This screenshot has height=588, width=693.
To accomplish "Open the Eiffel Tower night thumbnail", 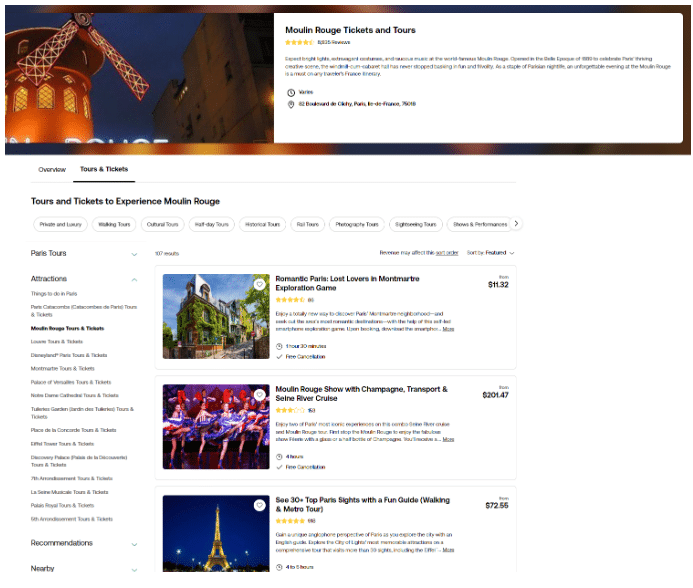I will [x=216, y=534].
